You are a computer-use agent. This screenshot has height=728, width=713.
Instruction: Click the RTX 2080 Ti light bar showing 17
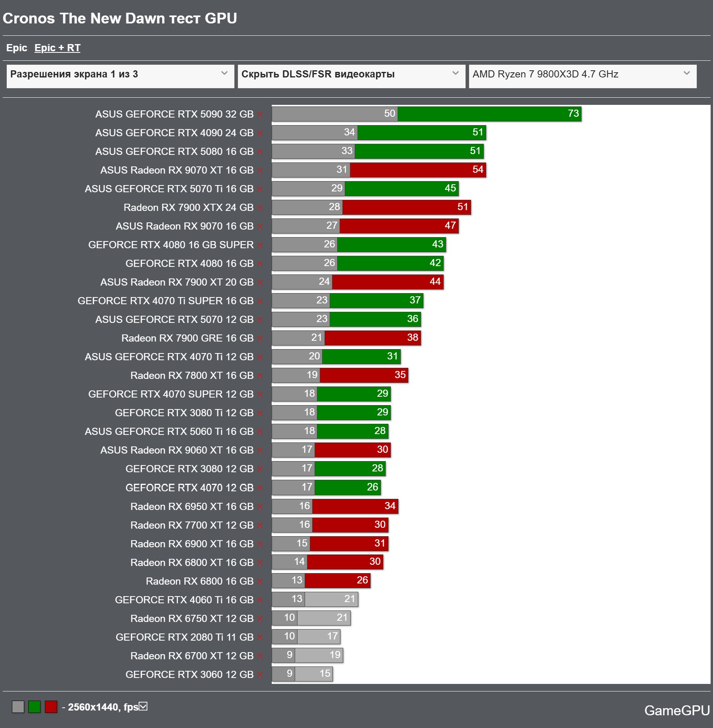point(319,637)
